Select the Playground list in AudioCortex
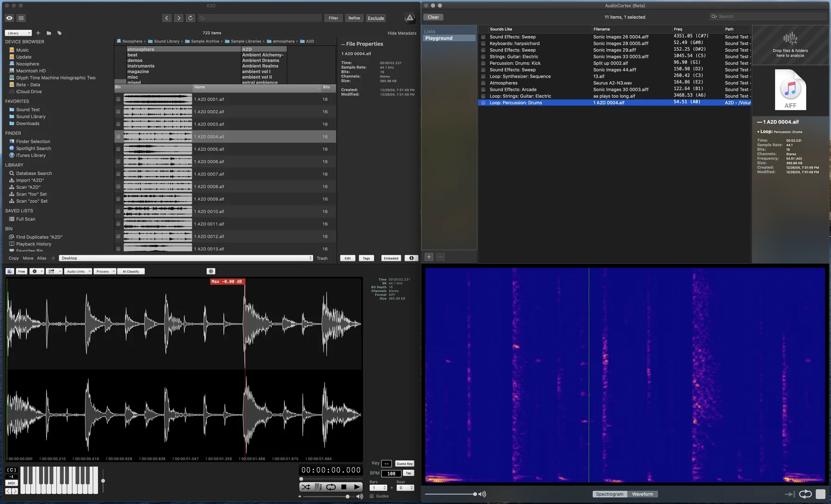Image resolution: width=831 pixels, height=504 pixels. [450, 38]
